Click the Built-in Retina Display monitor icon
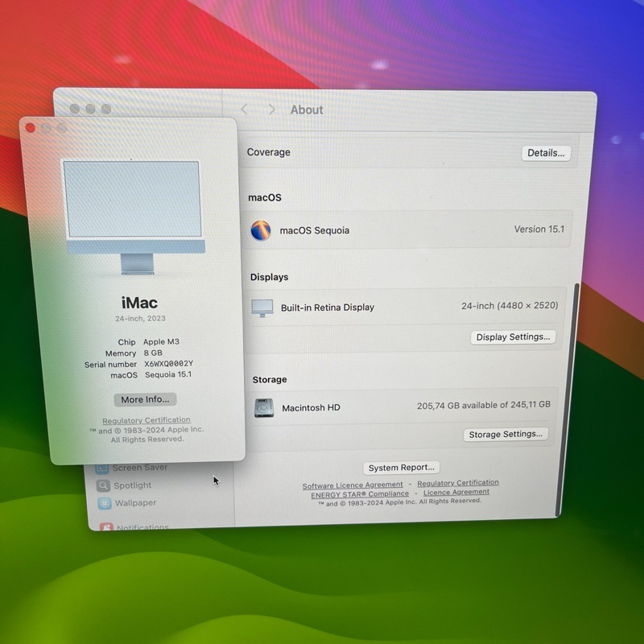The height and width of the screenshot is (644, 644). tap(262, 308)
